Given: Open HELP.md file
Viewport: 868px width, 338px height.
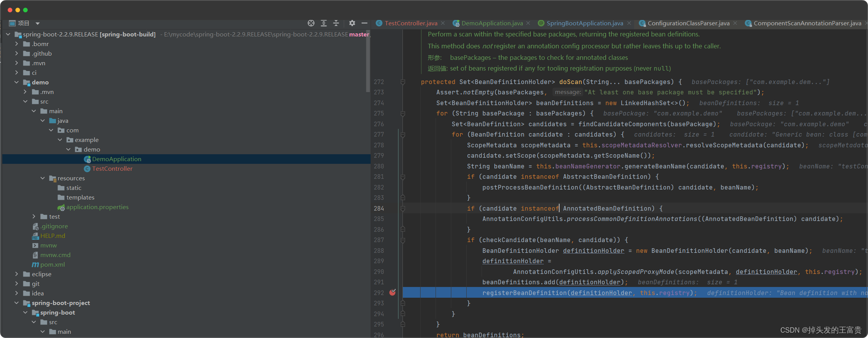Looking at the screenshot, I should tap(53, 236).
